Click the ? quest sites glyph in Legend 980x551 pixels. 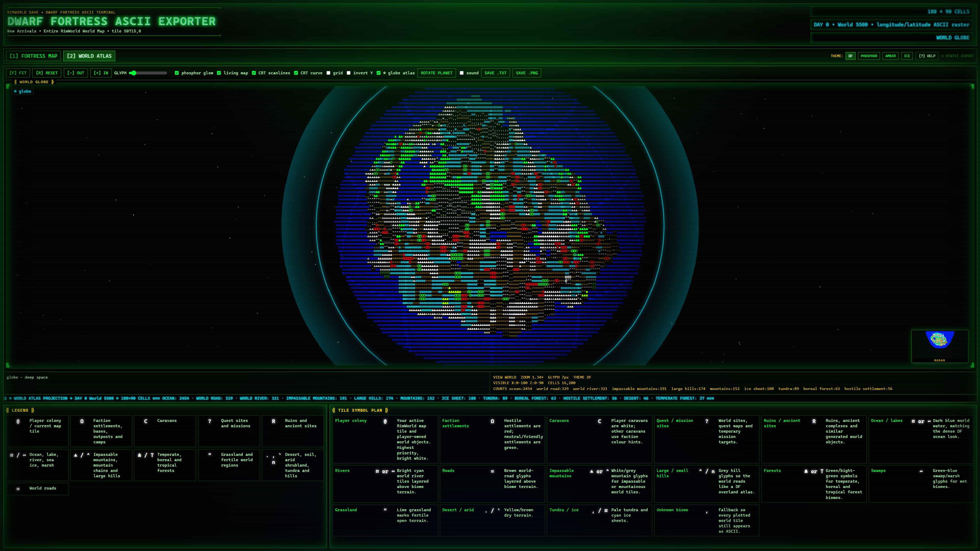210,421
